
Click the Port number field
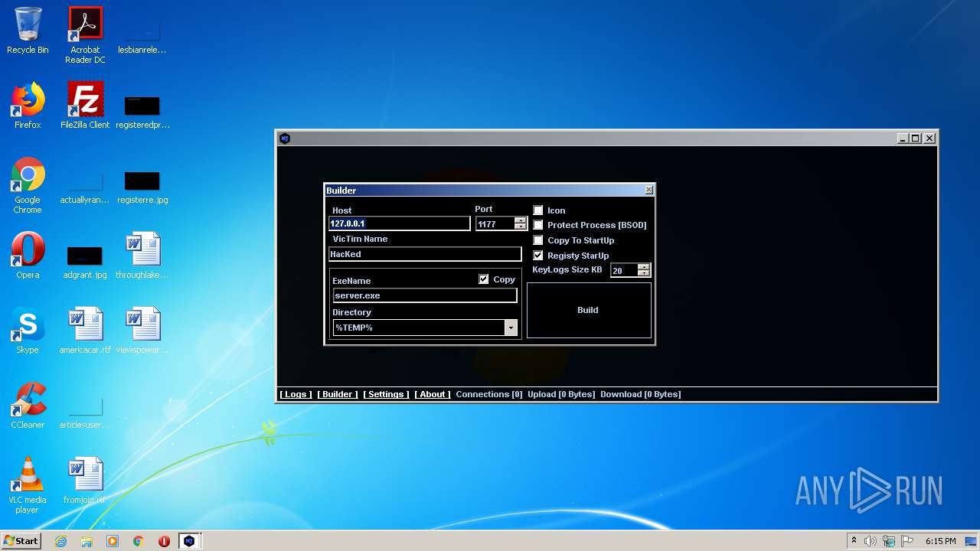tap(495, 224)
